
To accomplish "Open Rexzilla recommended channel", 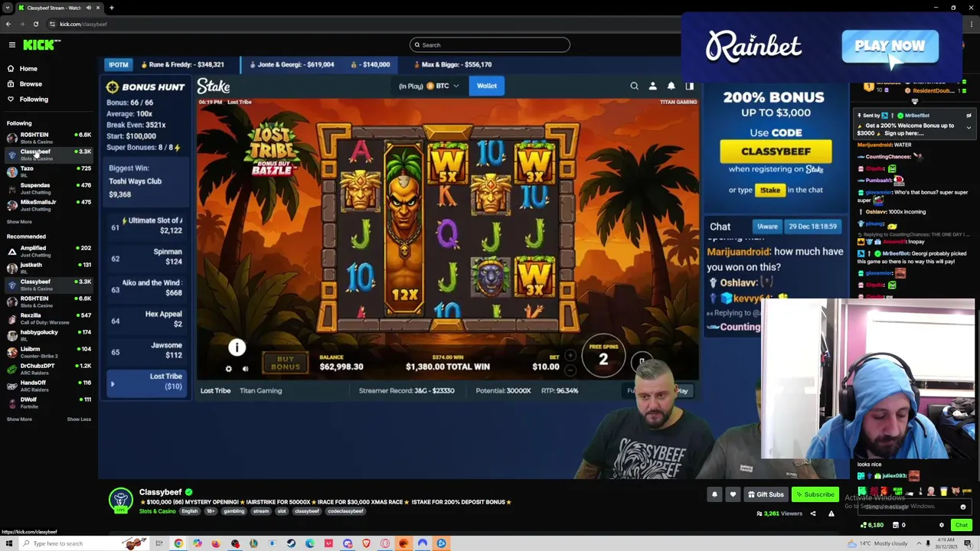I will [x=49, y=318].
